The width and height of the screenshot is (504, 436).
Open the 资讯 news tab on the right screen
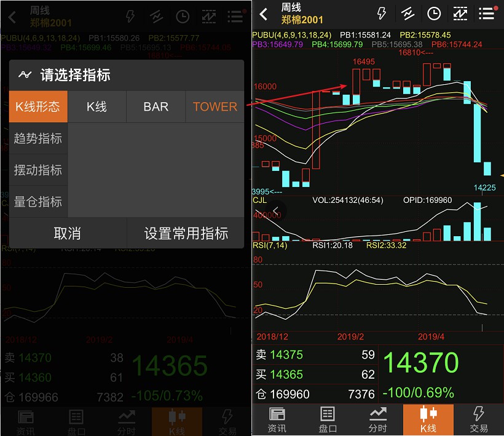tap(277, 419)
